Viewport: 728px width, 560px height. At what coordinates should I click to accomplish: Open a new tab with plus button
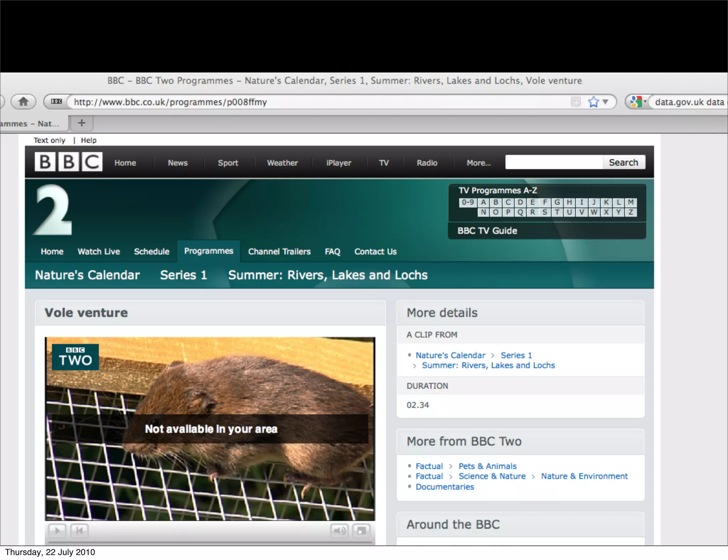point(81,123)
